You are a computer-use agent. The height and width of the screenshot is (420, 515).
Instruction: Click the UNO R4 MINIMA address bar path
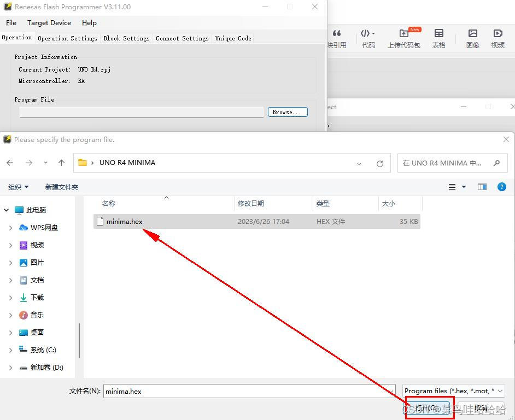point(127,163)
